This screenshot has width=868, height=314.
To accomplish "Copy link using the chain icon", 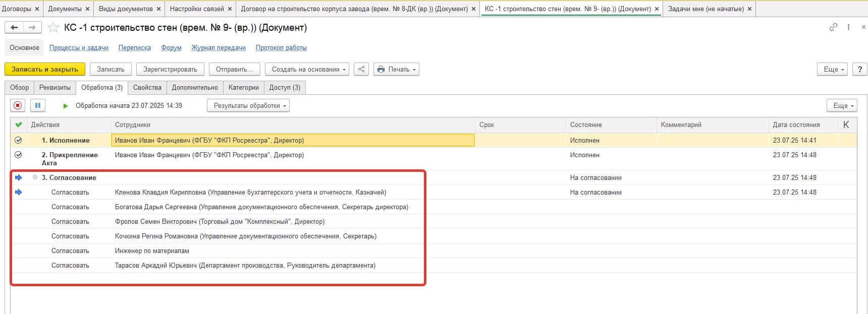I will [833, 27].
